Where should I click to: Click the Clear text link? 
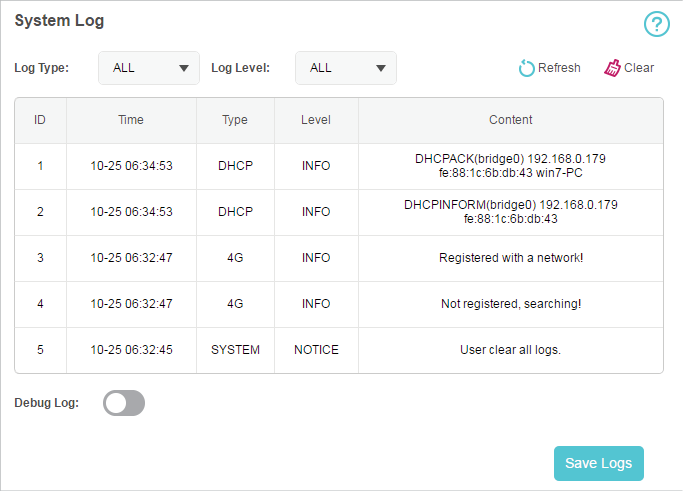[x=639, y=68]
